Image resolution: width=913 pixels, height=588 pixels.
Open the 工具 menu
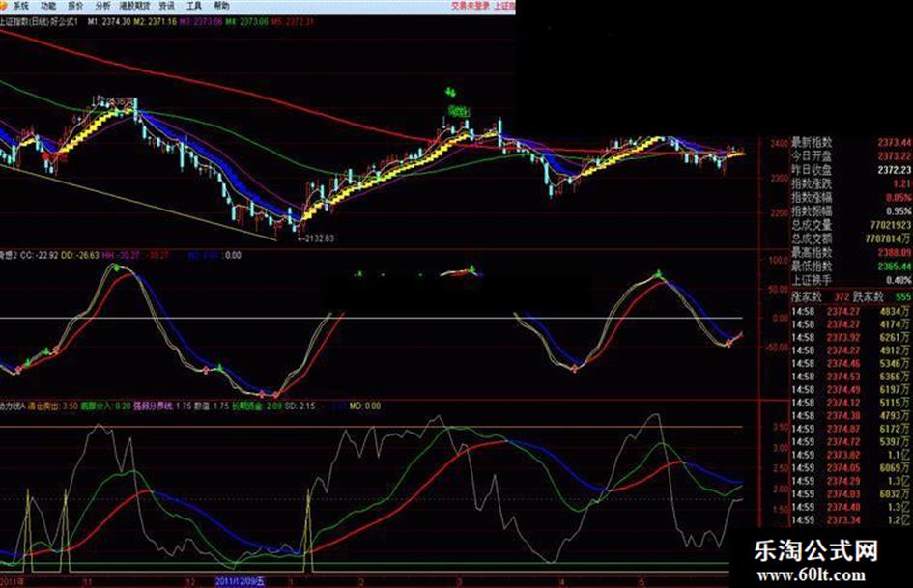(194, 6)
